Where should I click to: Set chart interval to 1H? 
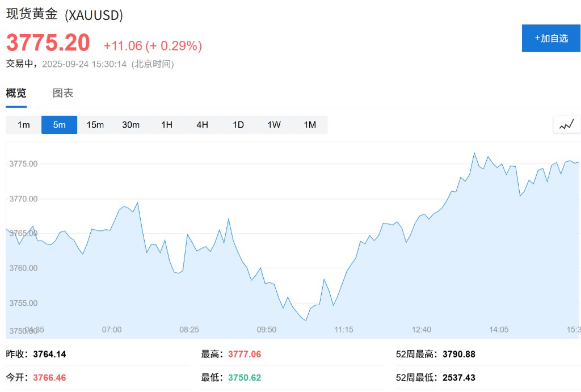(166, 125)
